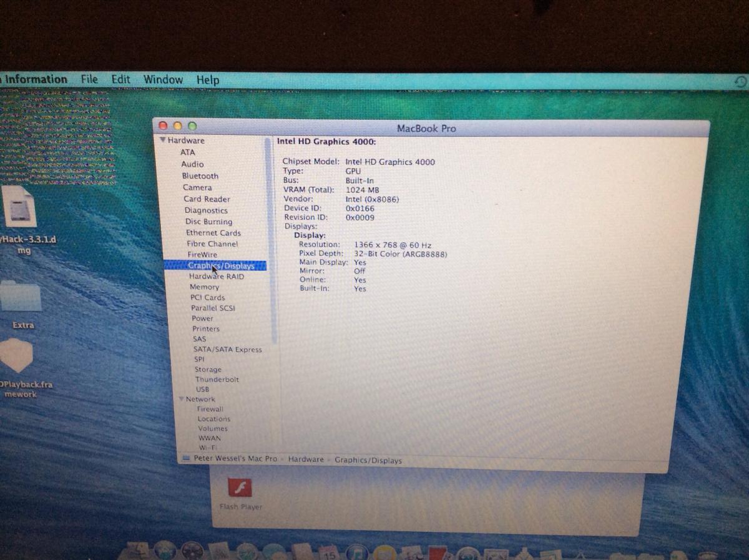This screenshot has width=749, height=560.
Task: Click the Device ID value '0x0166'
Action: point(360,209)
